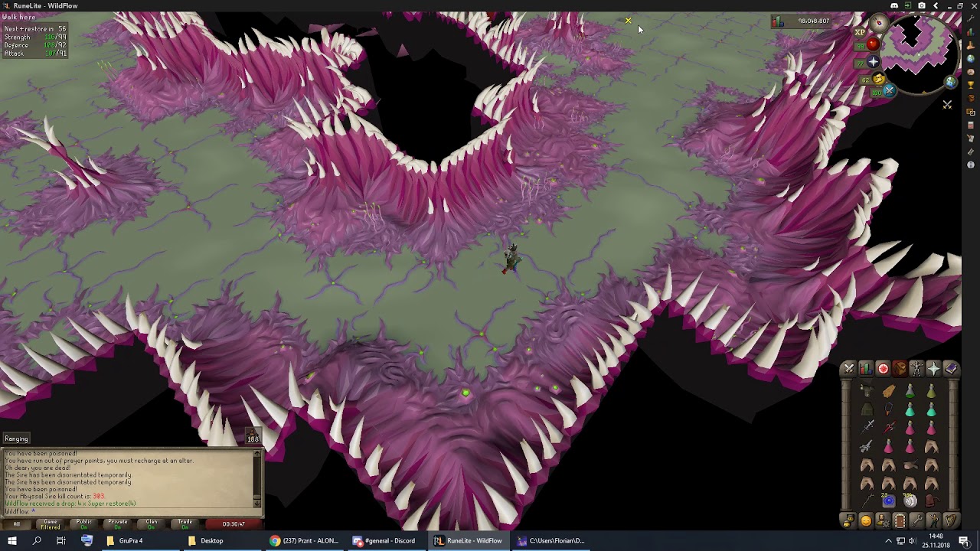Screen dimensions: 980x551
Task: Open the World Map globe orb
Action: [951, 82]
